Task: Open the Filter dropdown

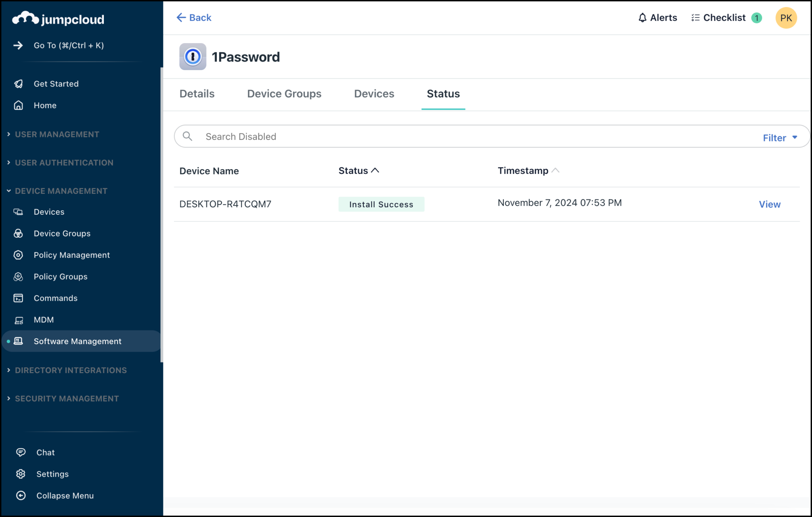Action: pyautogui.click(x=779, y=137)
